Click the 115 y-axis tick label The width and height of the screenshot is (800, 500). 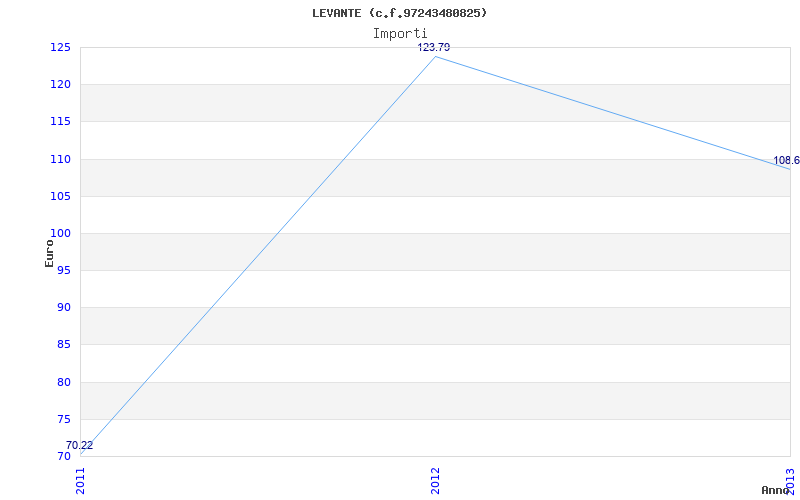click(x=60, y=122)
